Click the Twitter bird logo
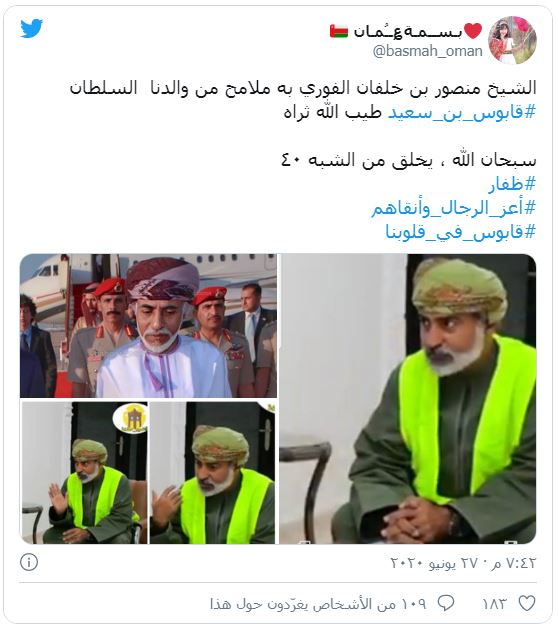Image resolution: width=559 pixels, height=626 pixels. click(x=32, y=29)
